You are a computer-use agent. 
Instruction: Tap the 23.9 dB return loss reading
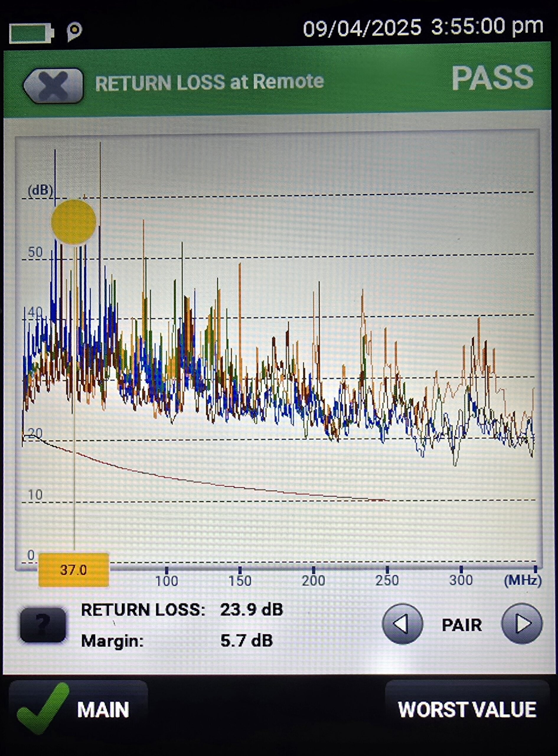click(x=252, y=610)
